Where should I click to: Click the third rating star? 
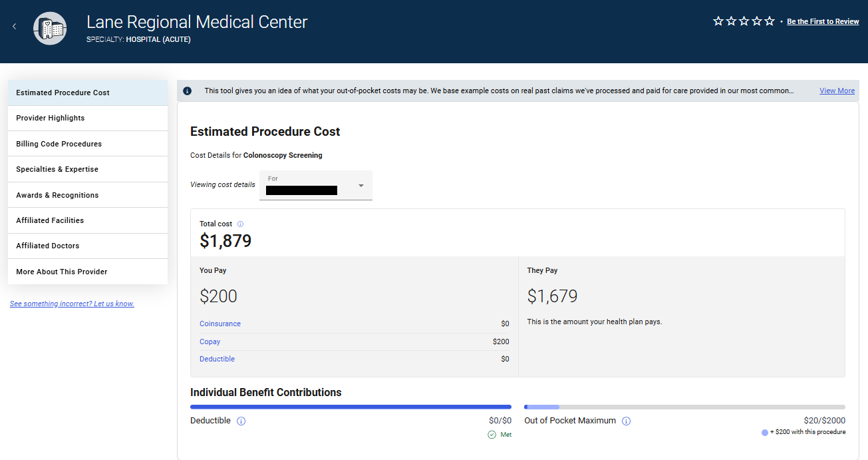tap(744, 21)
